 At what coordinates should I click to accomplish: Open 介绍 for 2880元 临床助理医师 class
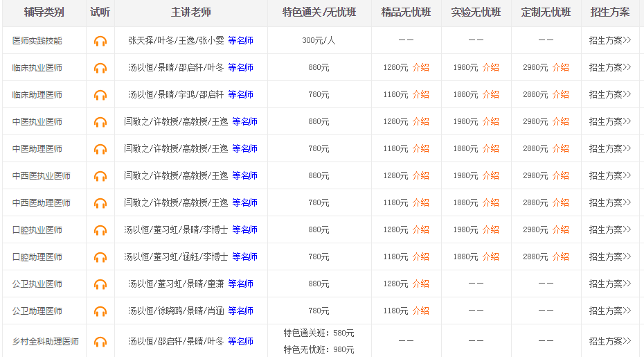[x=560, y=94]
